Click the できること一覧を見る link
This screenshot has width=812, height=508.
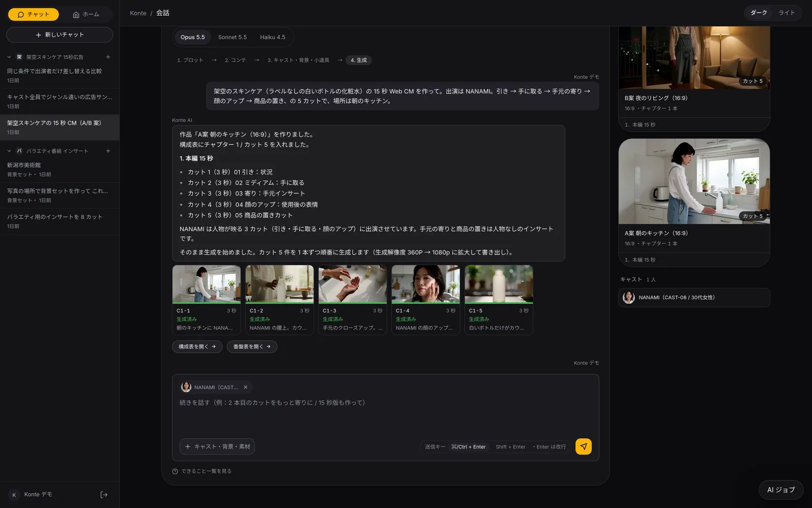(207, 471)
